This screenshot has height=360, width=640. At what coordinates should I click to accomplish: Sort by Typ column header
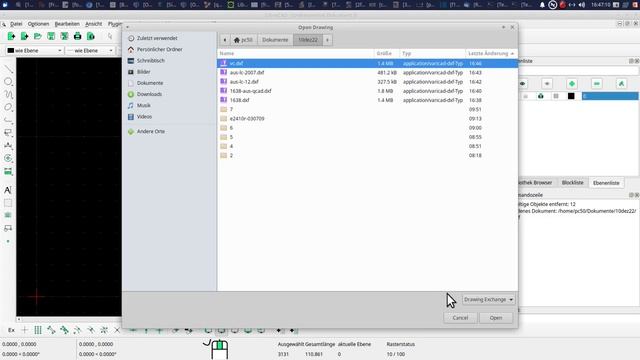point(433,53)
